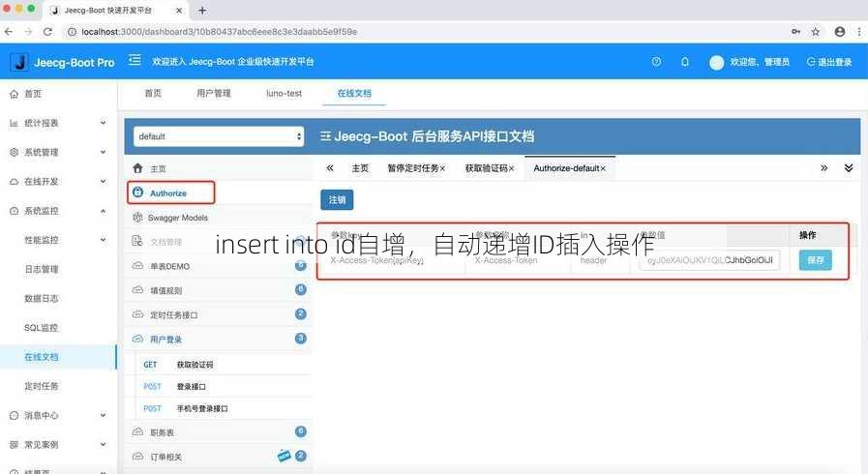Switch to the 用户管理 page tab
The width and height of the screenshot is (868, 474).
tap(214, 93)
